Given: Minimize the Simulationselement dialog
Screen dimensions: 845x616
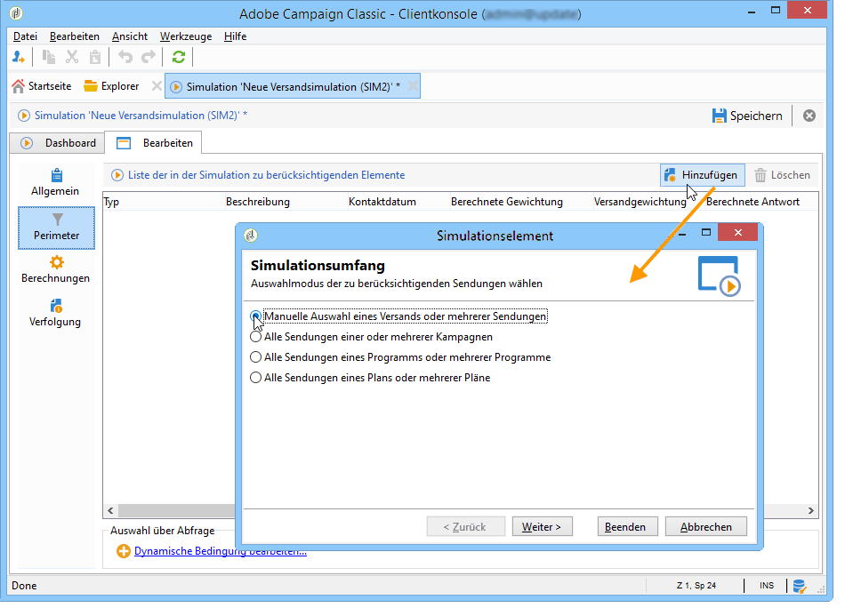Looking at the screenshot, I should (682, 235).
